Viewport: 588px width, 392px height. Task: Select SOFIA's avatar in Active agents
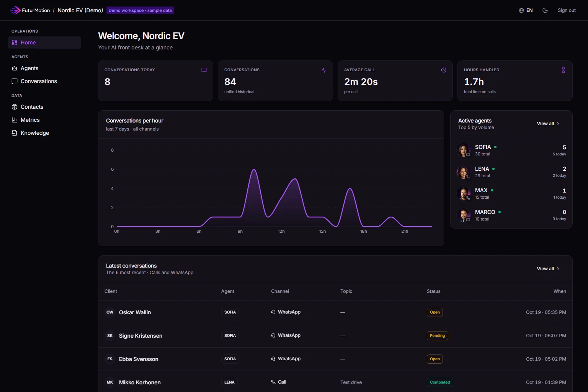pos(464,150)
